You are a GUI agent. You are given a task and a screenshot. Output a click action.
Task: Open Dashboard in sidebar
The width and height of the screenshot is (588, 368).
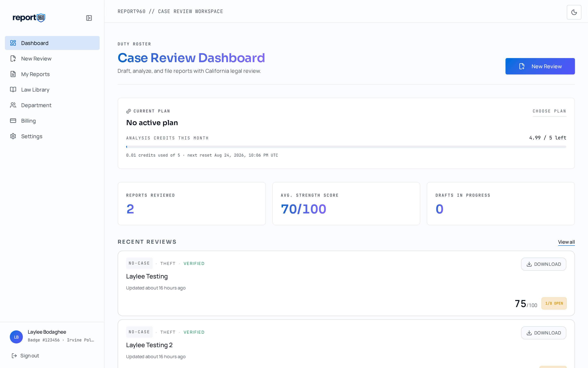[52, 43]
